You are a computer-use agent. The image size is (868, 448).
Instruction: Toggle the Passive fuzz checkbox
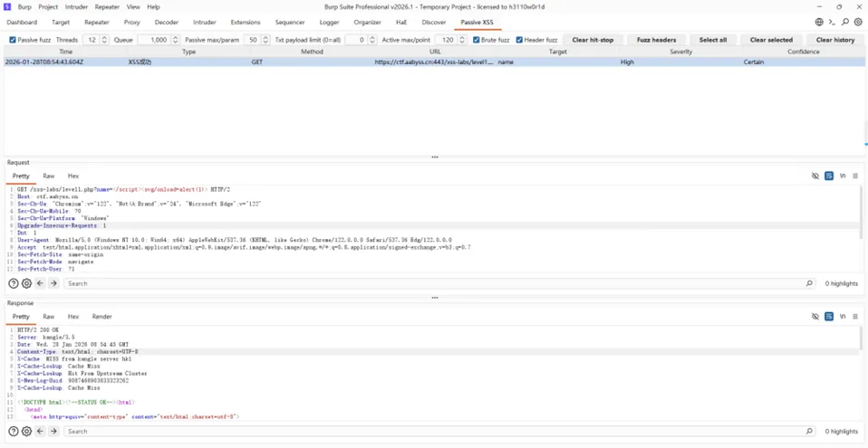pyautogui.click(x=13, y=40)
